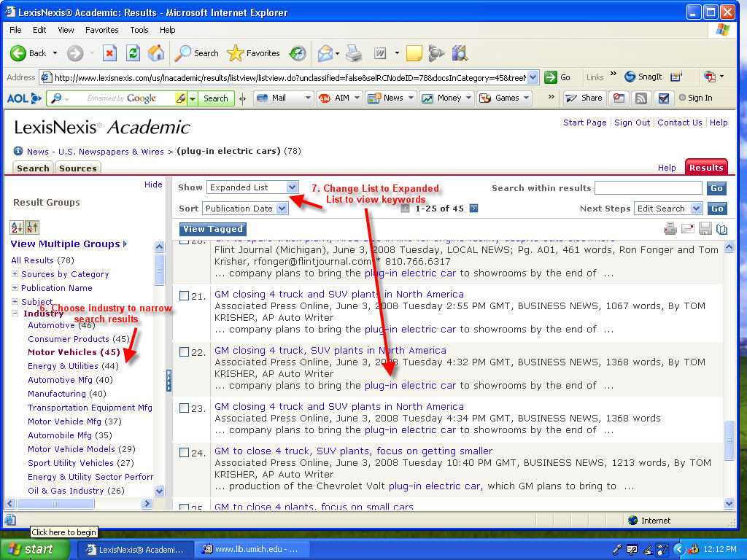Expand Sources by Category group
Screen dimensions: 747x560
(x=15, y=274)
